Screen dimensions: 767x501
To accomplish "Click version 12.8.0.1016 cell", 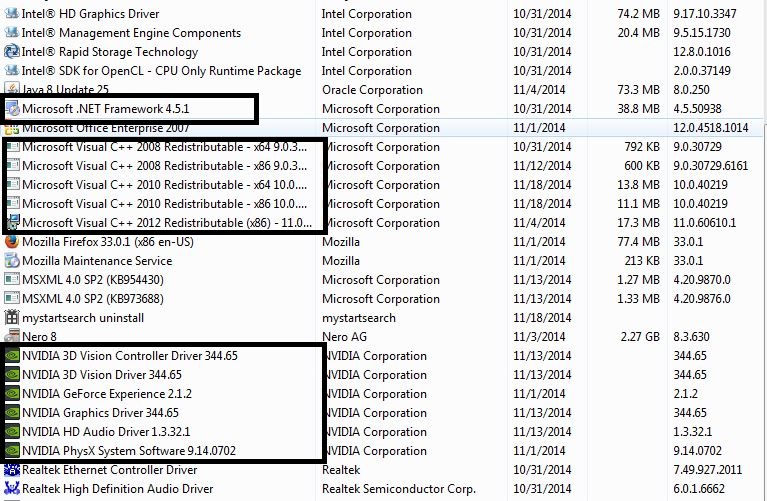I will tap(701, 52).
